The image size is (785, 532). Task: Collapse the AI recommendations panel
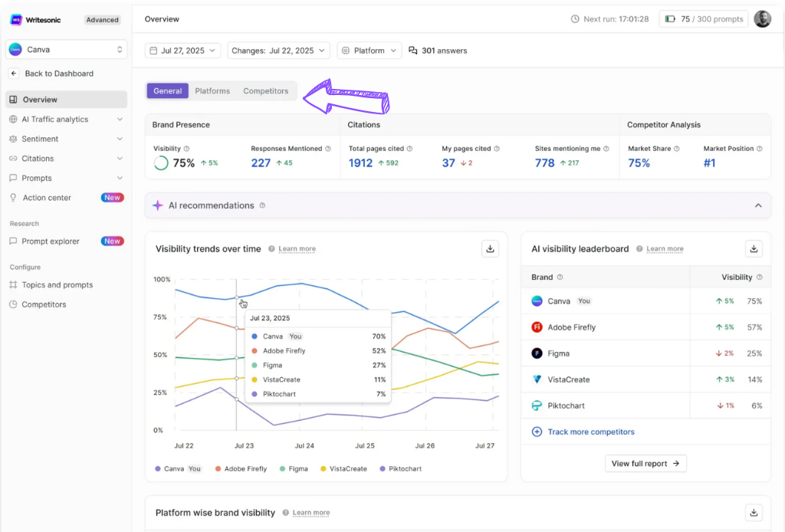click(x=757, y=205)
